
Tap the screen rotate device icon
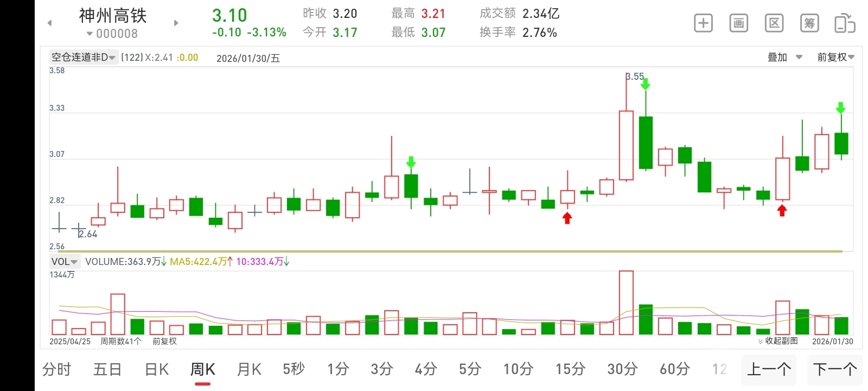(x=845, y=23)
